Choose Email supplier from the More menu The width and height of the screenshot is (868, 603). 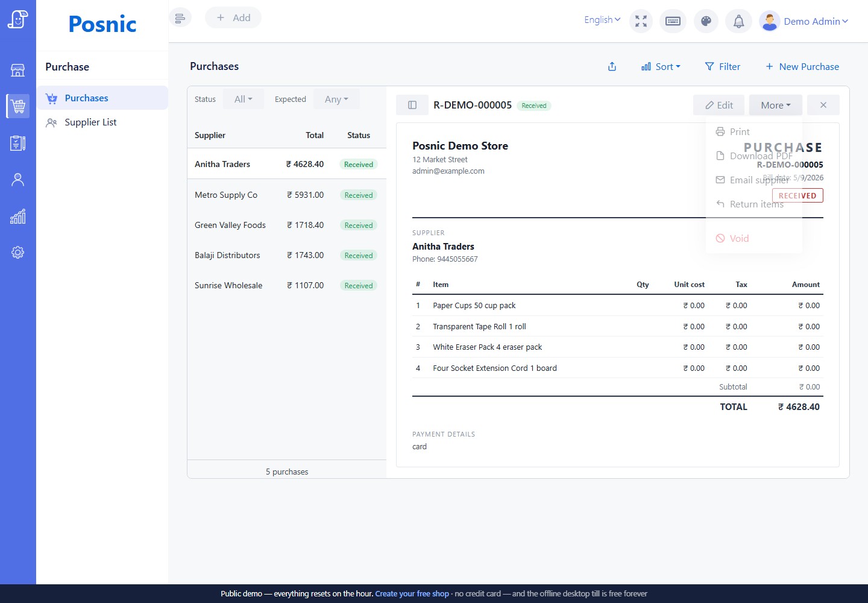click(x=753, y=180)
